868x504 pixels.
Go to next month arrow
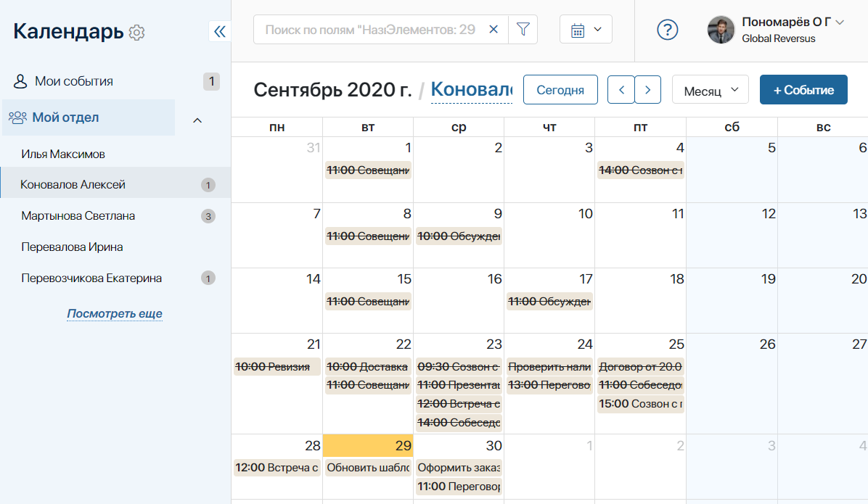647,90
